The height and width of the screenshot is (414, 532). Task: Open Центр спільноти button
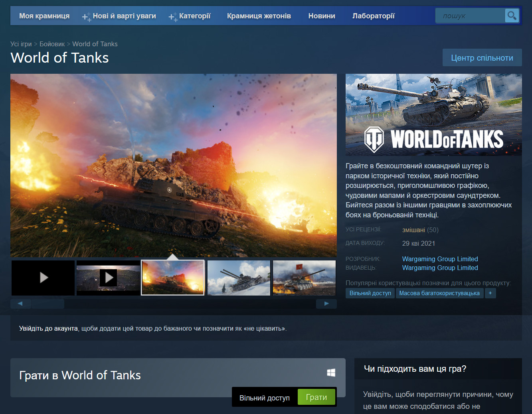[482, 58]
